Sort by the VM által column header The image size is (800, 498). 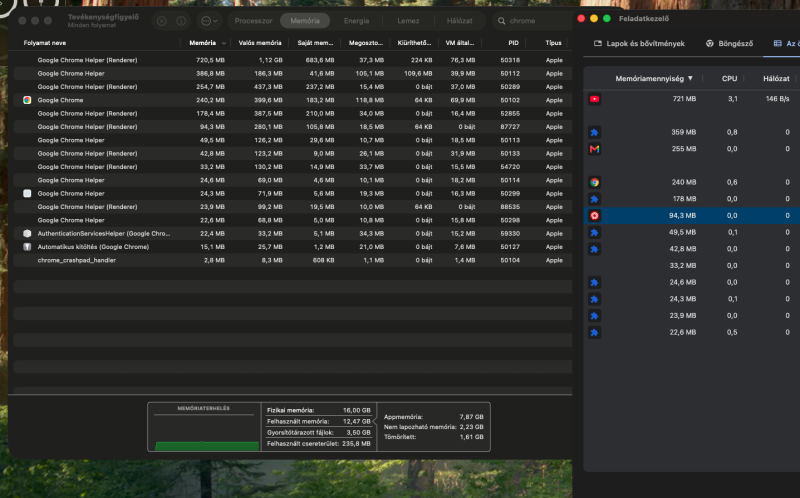460,43
